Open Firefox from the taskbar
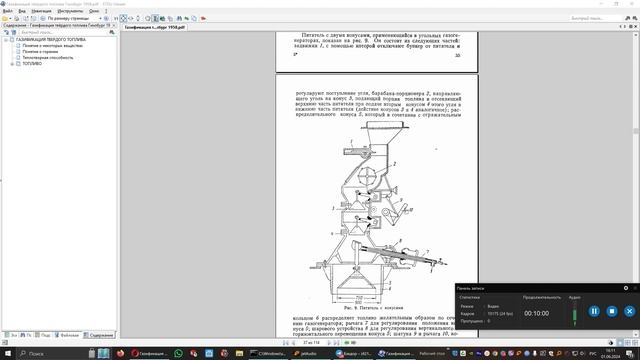 (x=120, y=353)
